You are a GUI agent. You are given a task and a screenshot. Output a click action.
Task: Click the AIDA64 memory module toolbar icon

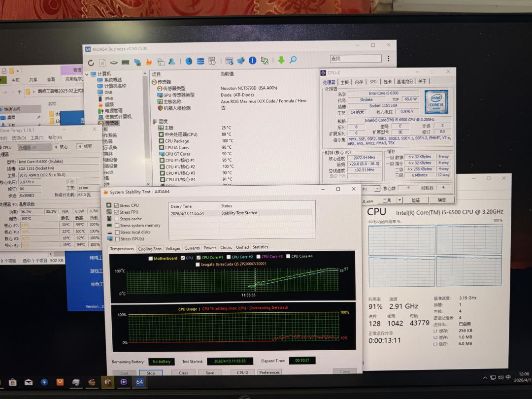[125, 62]
